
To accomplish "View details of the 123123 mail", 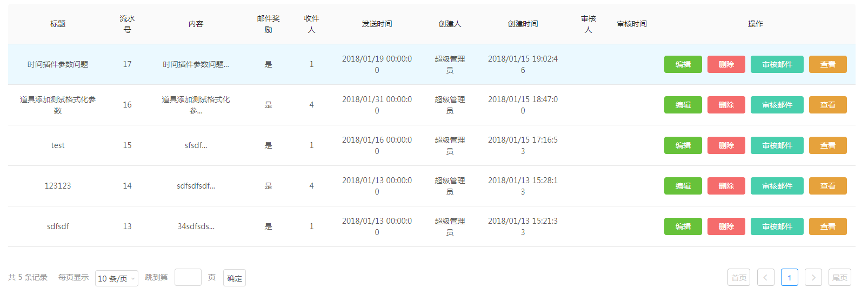I will pos(828,186).
